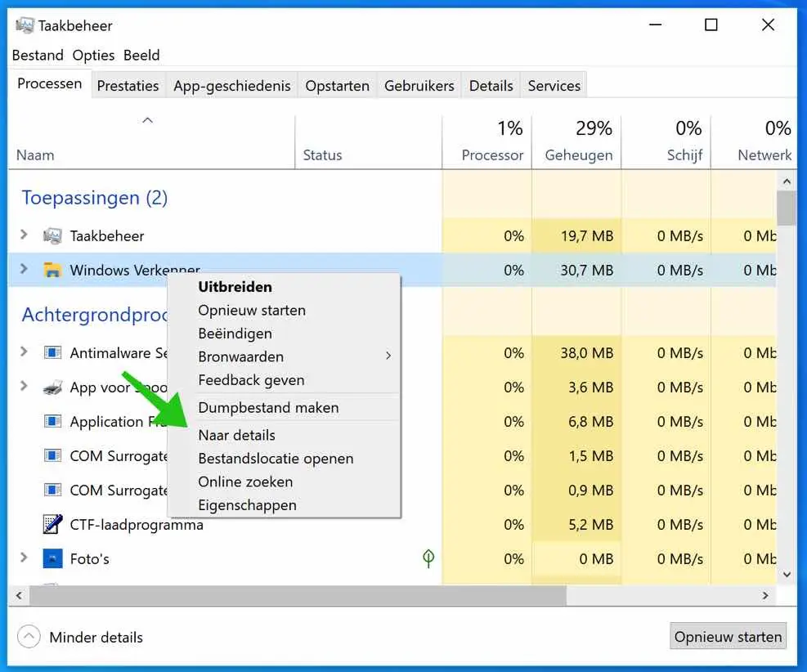Click the 5,2 MB memory value
Screen dimensions: 807x672
pos(591,525)
